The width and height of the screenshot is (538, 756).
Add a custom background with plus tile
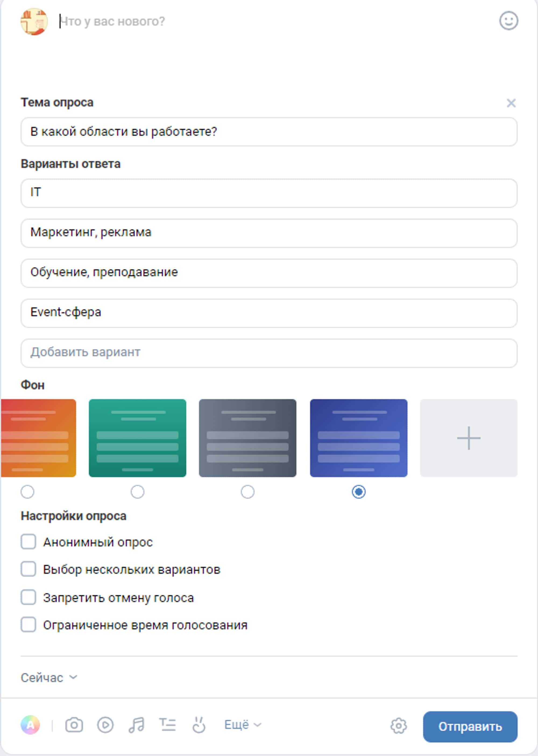click(x=468, y=438)
